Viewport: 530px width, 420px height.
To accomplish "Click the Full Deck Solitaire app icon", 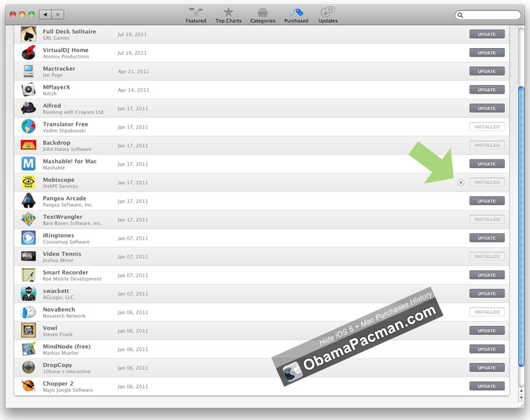I will [x=28, y=34].
